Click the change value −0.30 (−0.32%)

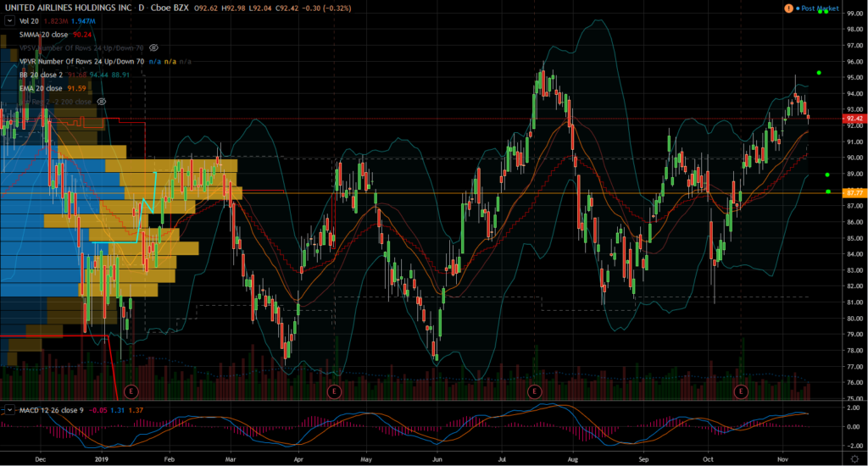tap(326, 8)
